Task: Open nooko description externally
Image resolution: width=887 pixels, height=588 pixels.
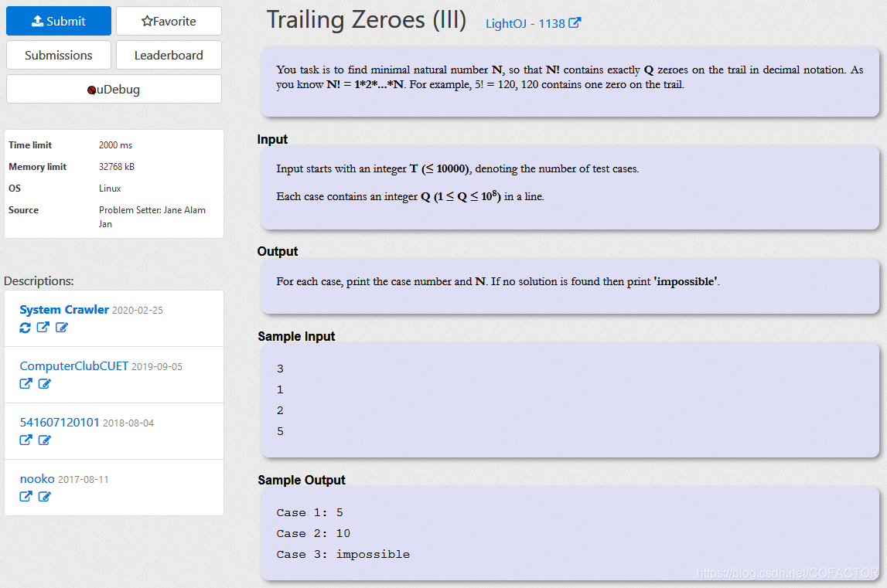Action: pos(26,496)
